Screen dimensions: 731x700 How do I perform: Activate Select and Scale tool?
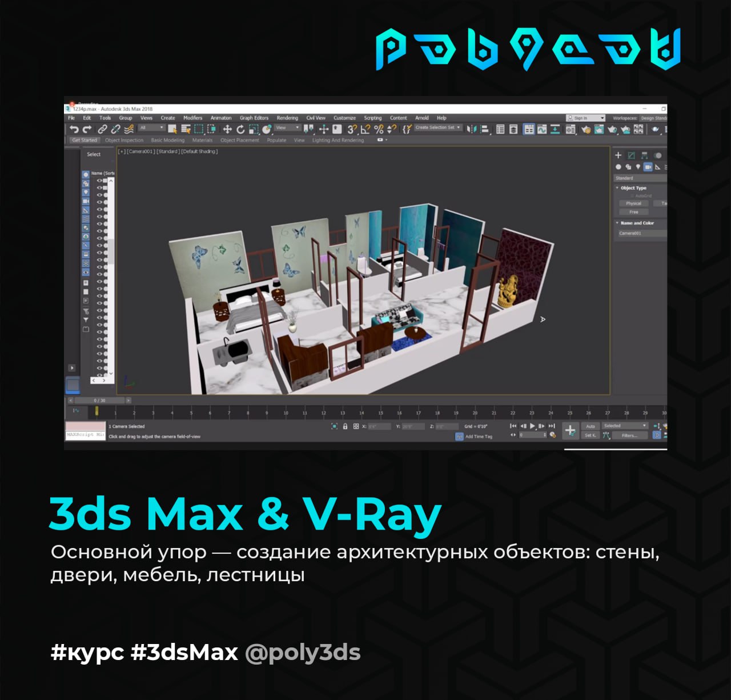[x=254, y=129]
